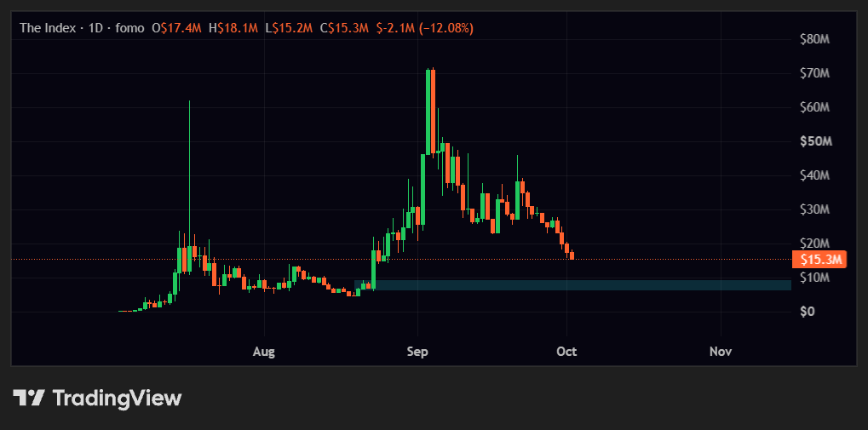Click the change value −12.08%
Viewport: 868px width, 430px height.
[445, 28]
